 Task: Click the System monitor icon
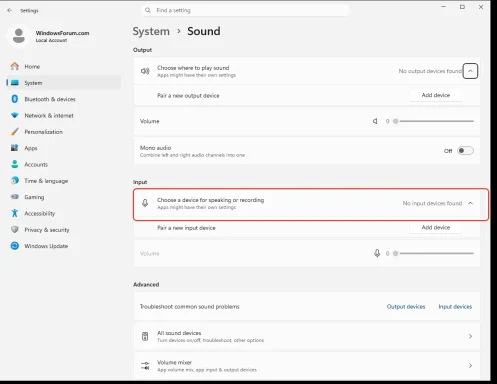[15, 83]
